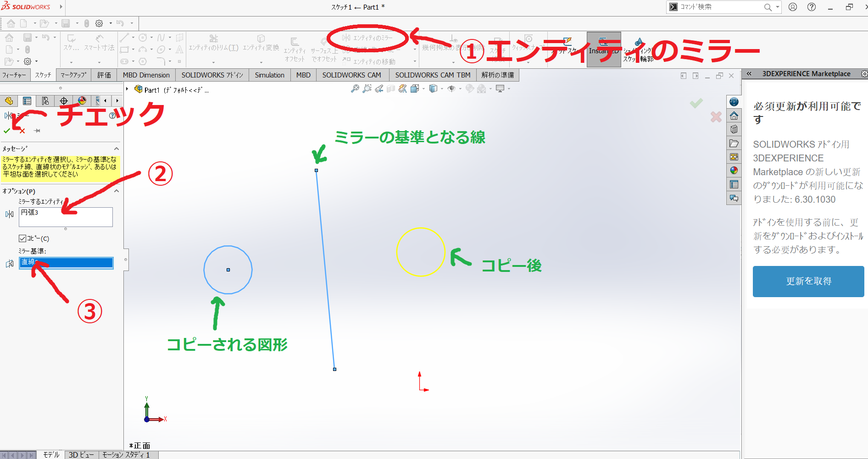The image size is (868, 459).
Task: Cancel the mirror with the red X
Action: tap(22, 131)
